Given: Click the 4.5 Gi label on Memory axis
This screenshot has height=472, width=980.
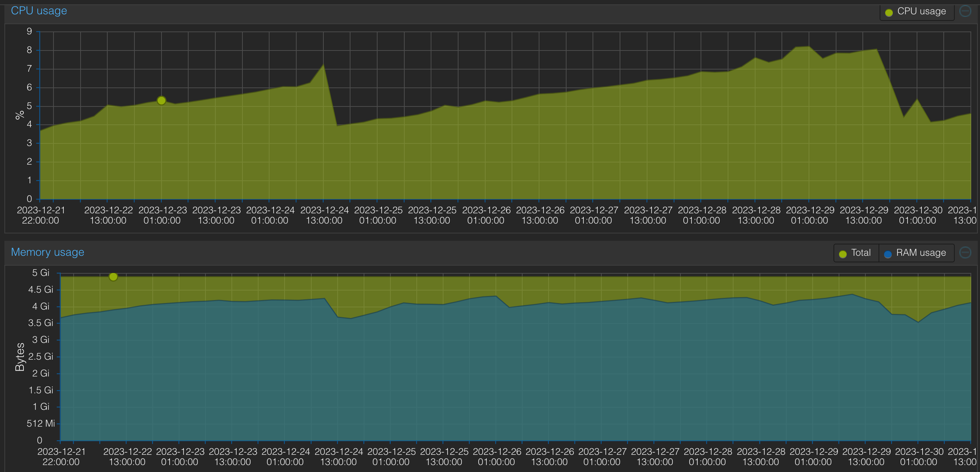Looking at the screenshot, I should pos(40,289).
